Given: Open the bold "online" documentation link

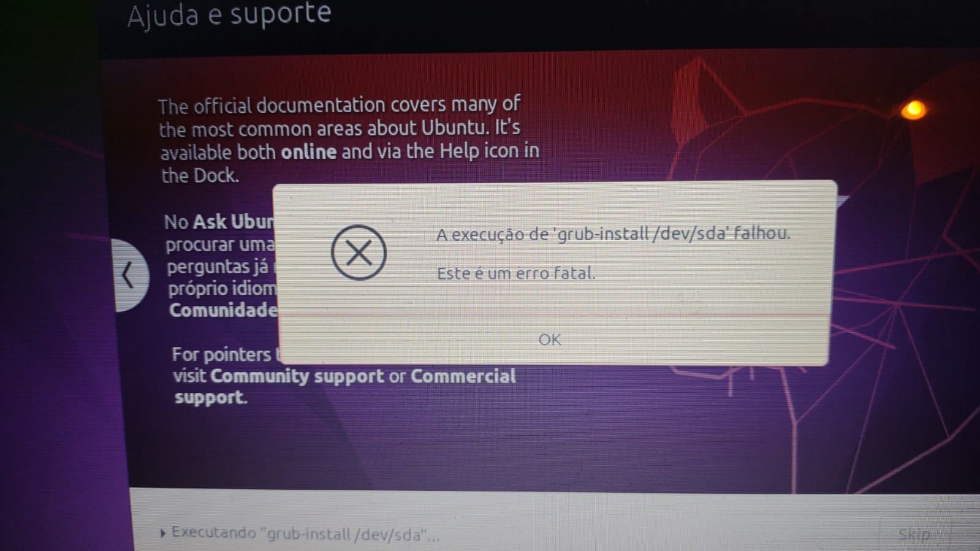Looking at the screenshot, I should pos(308,151).
